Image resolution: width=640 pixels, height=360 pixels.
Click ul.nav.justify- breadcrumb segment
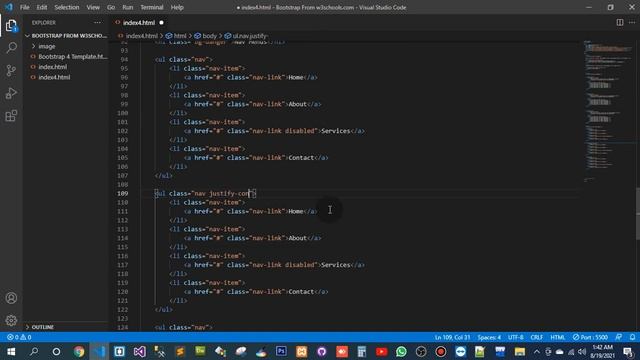point(250,36)
